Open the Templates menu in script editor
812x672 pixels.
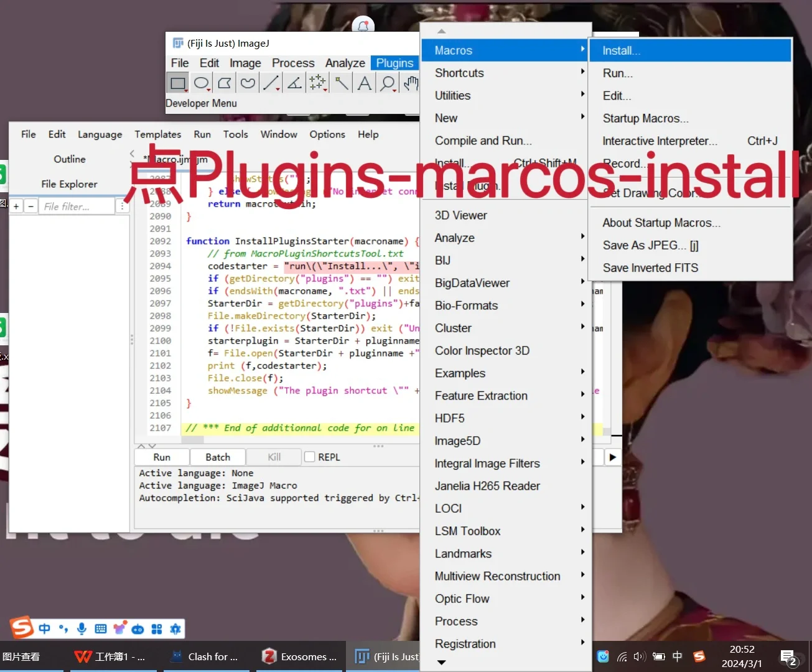[x=158, y=134]
